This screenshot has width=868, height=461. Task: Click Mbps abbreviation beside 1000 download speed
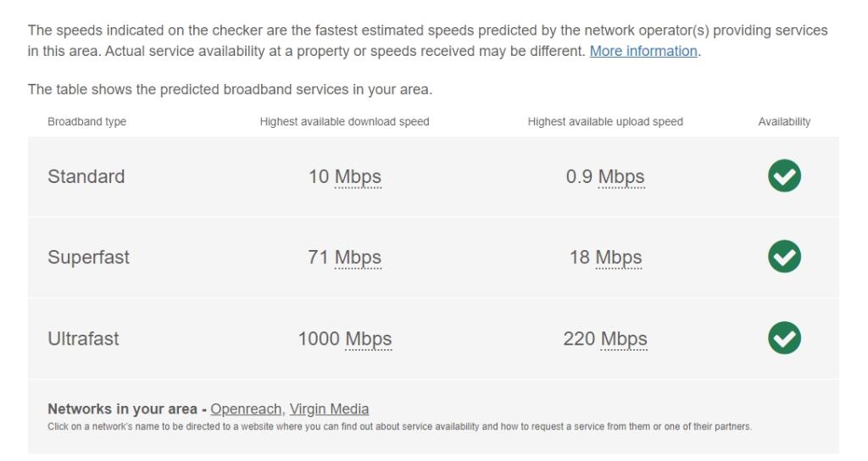tap(368, 339)
